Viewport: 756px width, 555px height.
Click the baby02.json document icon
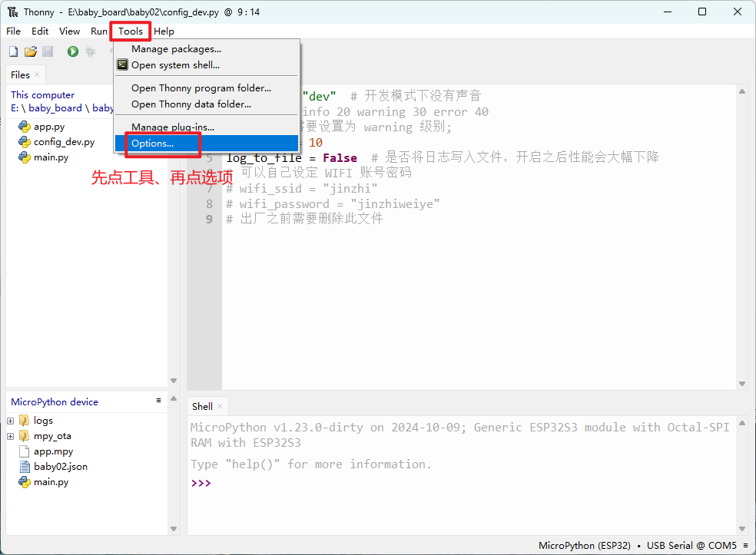click(x=24, y=467)
